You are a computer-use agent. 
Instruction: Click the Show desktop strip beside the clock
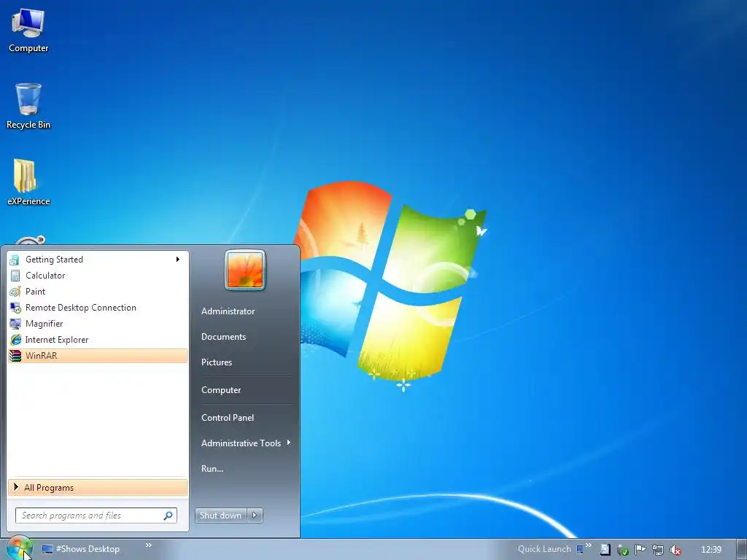pos(742,549)
